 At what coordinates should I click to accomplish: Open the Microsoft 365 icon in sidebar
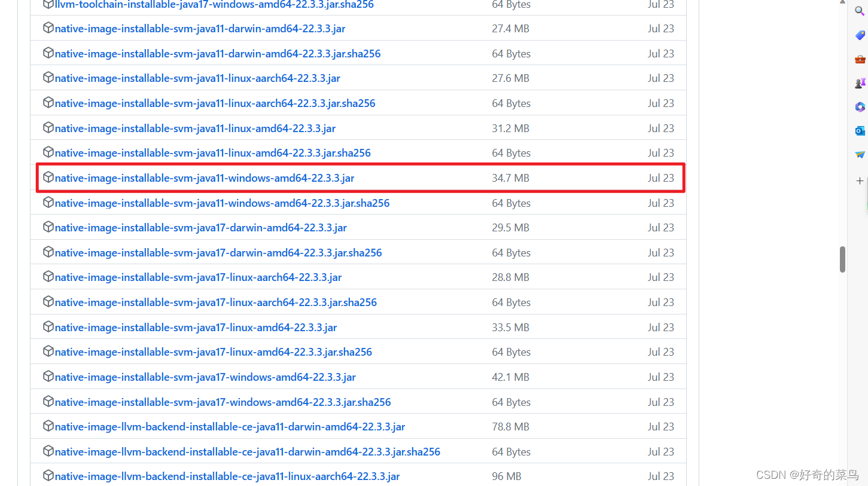(x=860, y=107)
